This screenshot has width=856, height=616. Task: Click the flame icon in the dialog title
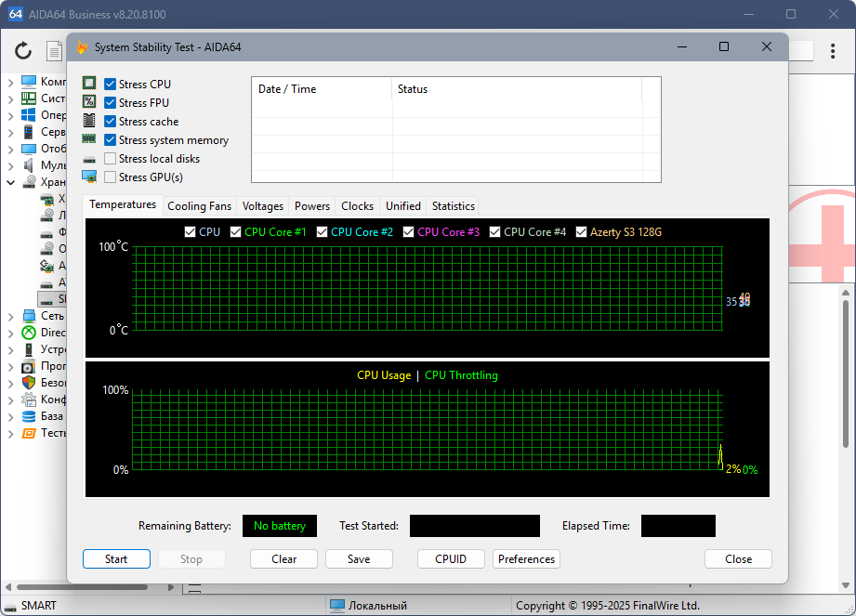pos(82,47)
